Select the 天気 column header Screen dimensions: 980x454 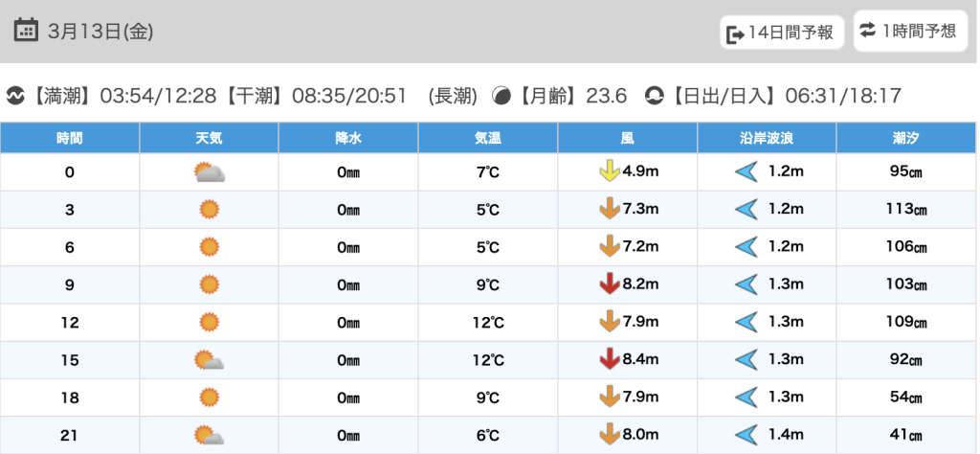tap(209, 138)
